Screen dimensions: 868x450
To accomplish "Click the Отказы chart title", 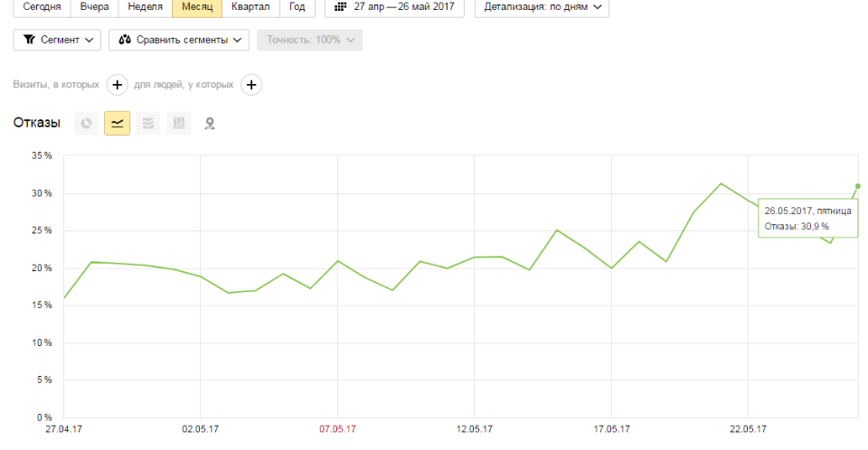I will (36, 123).
